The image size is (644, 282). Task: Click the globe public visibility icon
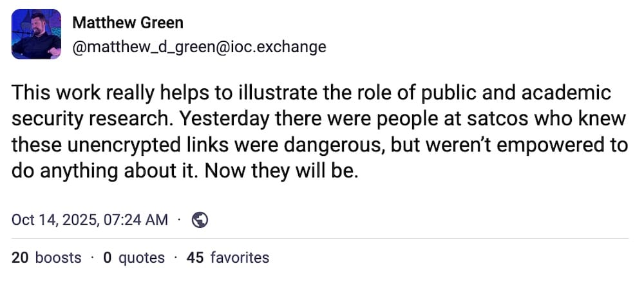(x=200, y=220)
